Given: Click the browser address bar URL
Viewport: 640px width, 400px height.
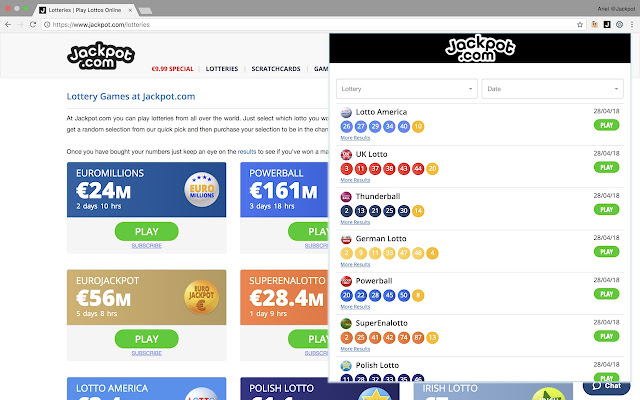Looking at the screenshot, I should (x=101, y=24).
